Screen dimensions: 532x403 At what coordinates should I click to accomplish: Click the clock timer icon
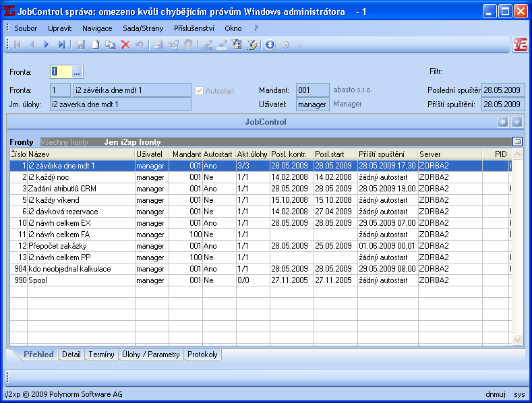click(286, 44)
